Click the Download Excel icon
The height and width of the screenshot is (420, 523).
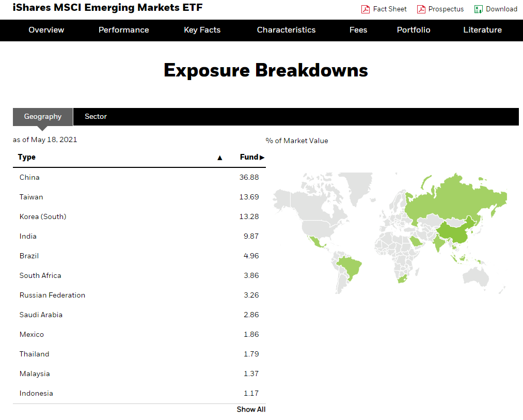coord(478,9)
